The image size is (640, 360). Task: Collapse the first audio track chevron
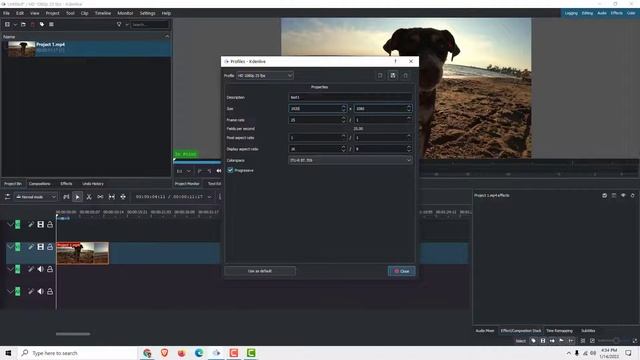click(x=10, y=269)
